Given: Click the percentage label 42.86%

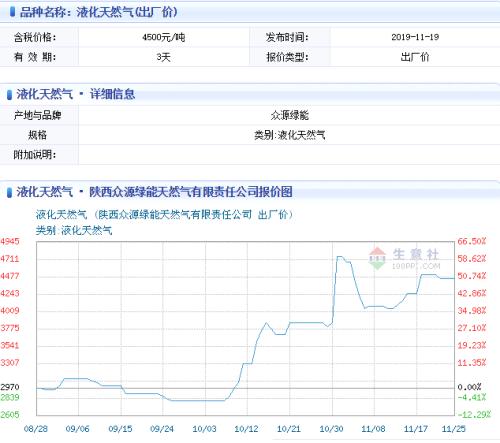Looking at the screenshot, I should 472,293.
